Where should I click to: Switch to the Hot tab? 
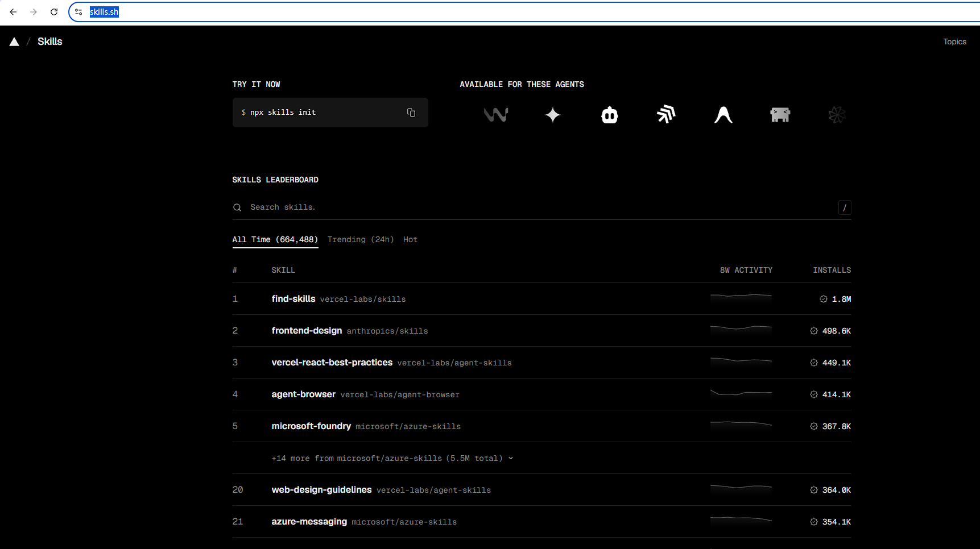tap(411, 240)
